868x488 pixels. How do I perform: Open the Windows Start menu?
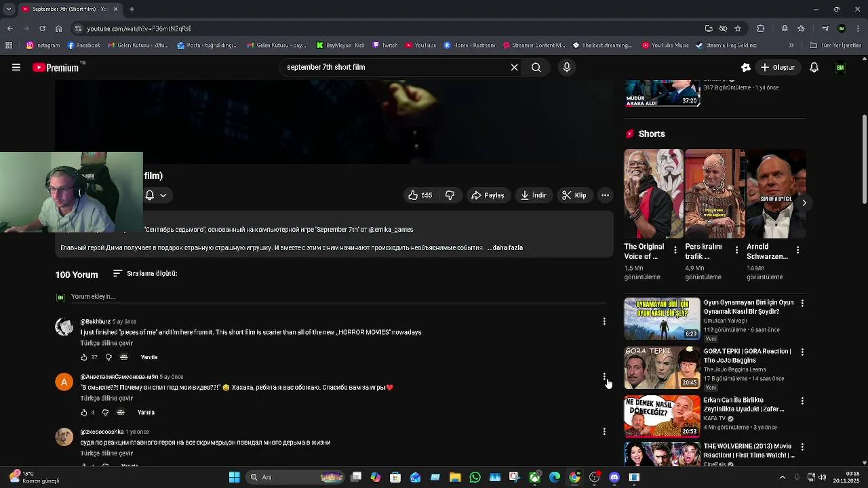(x=234, y=477)
